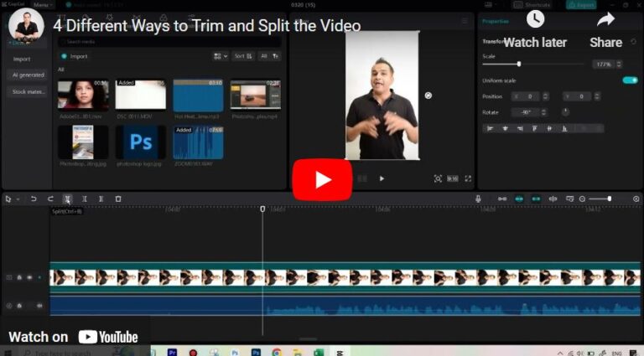This screenshot has width=644, height=356.
Task: Select the pointer tool in the timeline toolbar
Action: [8, 199]
